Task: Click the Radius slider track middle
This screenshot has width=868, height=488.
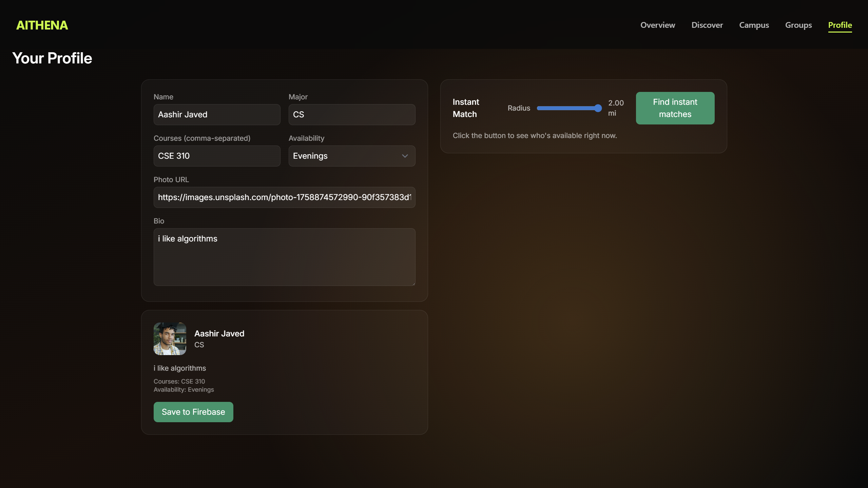Action: pyautogui.click(x=569, y=108)
